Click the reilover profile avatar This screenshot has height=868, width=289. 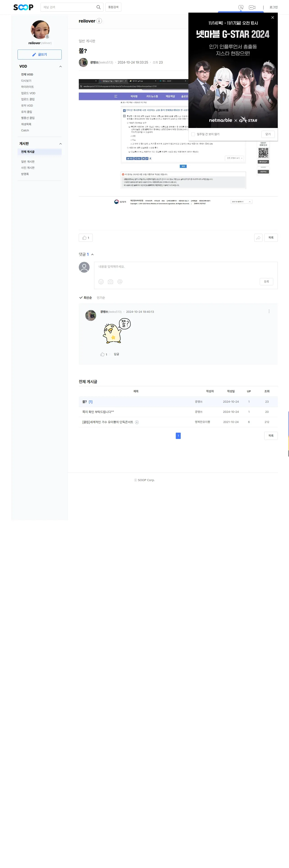tap(40, 30)
